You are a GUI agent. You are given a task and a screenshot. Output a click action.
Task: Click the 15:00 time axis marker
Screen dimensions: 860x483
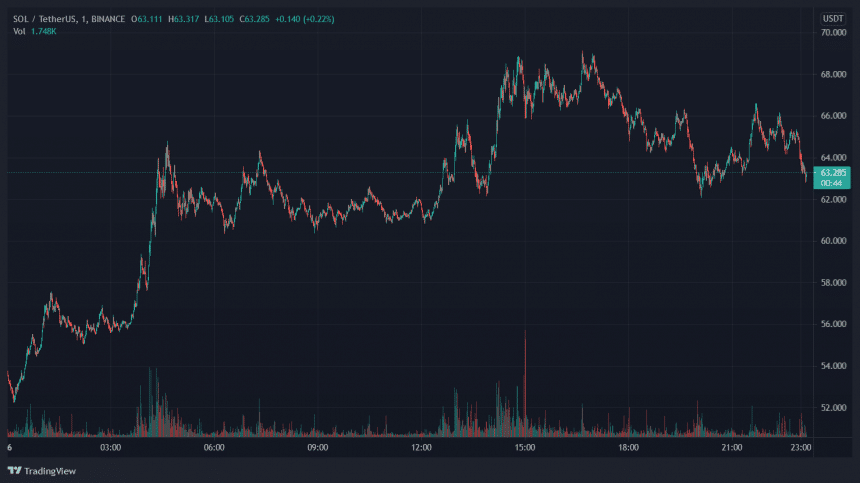[x=525, y=448]
